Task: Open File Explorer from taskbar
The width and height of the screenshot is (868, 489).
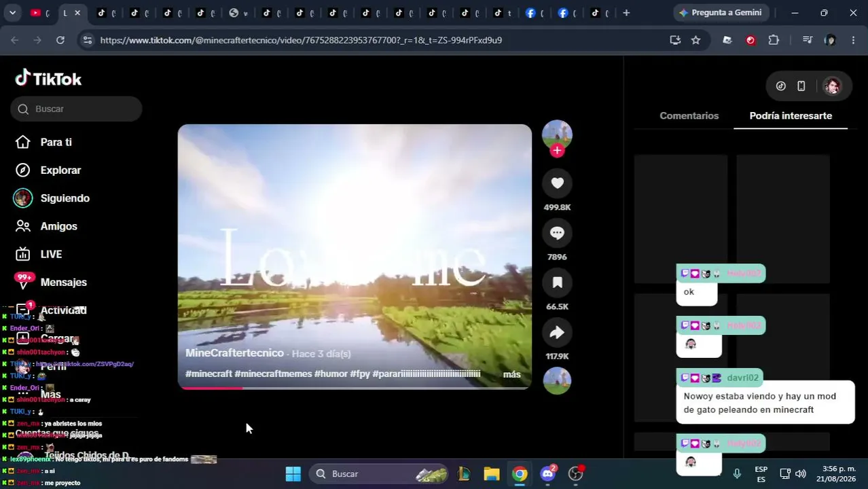Action: (492, 473)
